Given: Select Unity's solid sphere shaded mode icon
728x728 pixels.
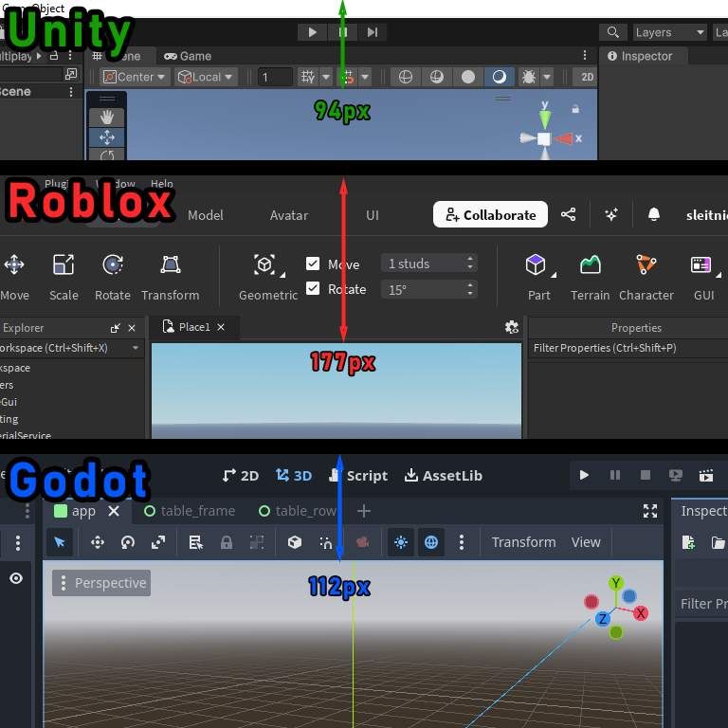Looking at the screenshot, I should click(x=468, y=77).
